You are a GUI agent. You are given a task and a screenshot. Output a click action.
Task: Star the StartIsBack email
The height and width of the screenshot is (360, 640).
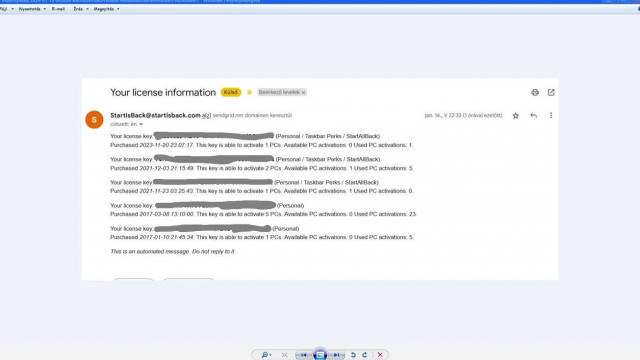(x=516, y=116)
